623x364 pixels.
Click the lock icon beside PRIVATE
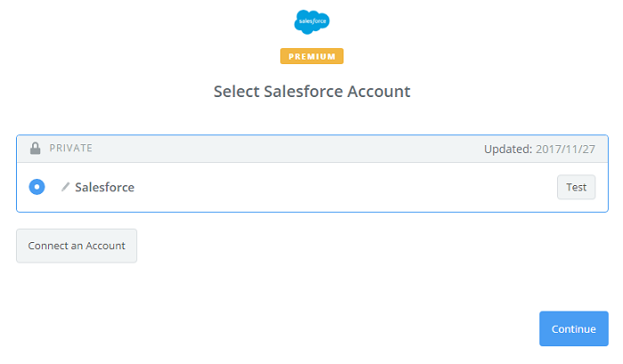[36, 149]
